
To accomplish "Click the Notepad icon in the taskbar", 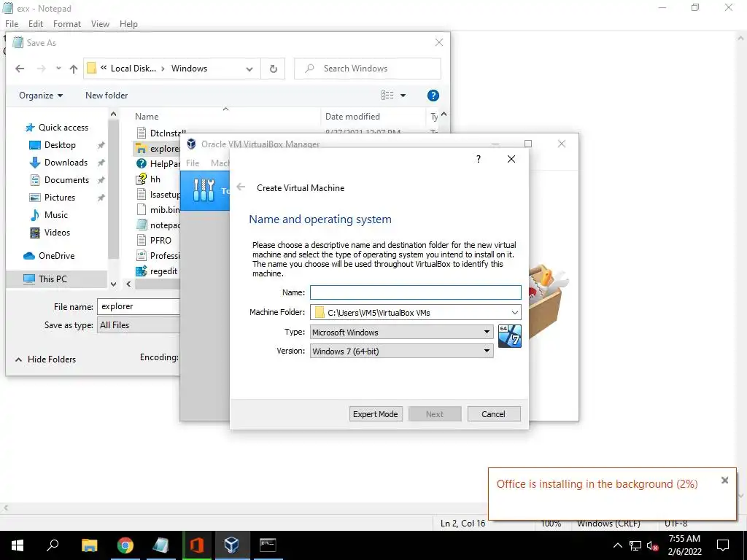I will pos(161,545).
